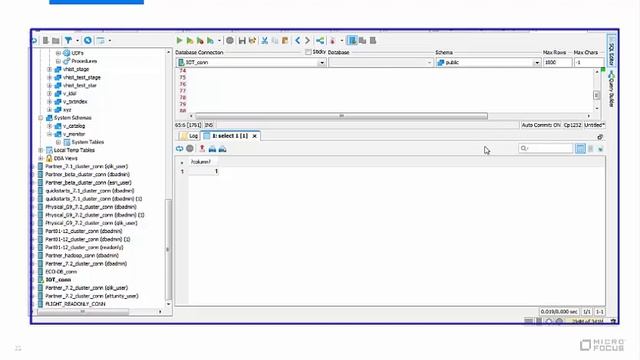Click the database tree's horizontal scrollbar
Viewport: 640px width, 360px height.
pos(83,312)
